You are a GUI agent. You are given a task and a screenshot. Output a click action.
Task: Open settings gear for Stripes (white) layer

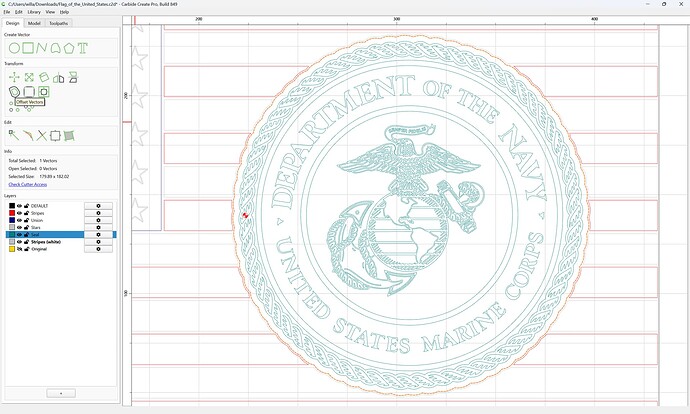tap(98, 242)
